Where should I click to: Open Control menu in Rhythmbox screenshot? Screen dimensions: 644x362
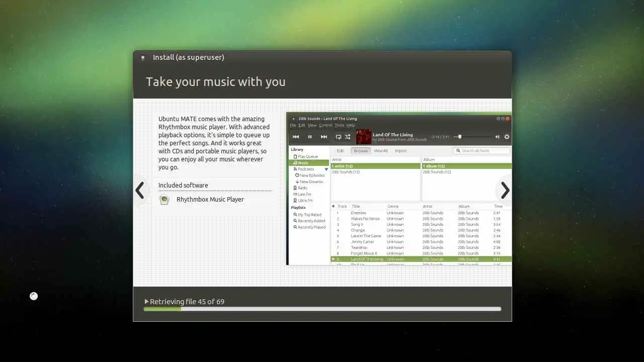coord(326,125)
